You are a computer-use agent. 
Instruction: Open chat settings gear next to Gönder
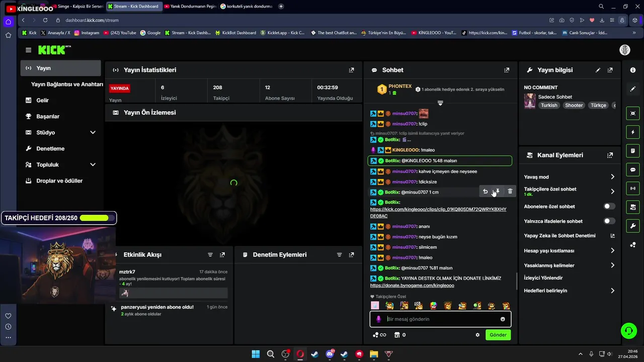point(477,335)
